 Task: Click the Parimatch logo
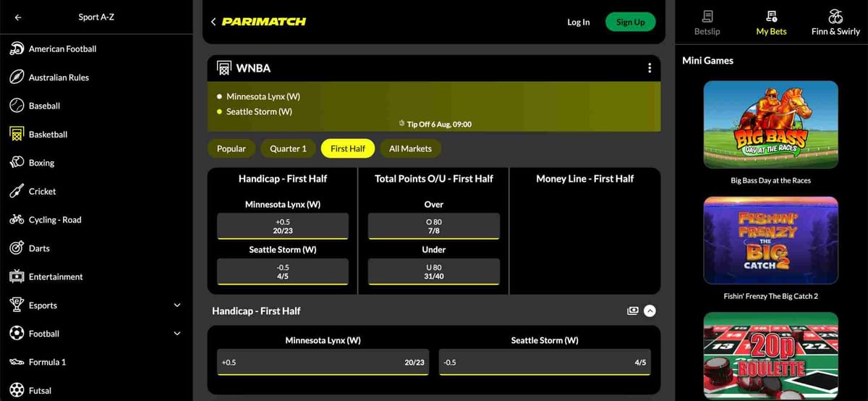[x=264, y=22]
